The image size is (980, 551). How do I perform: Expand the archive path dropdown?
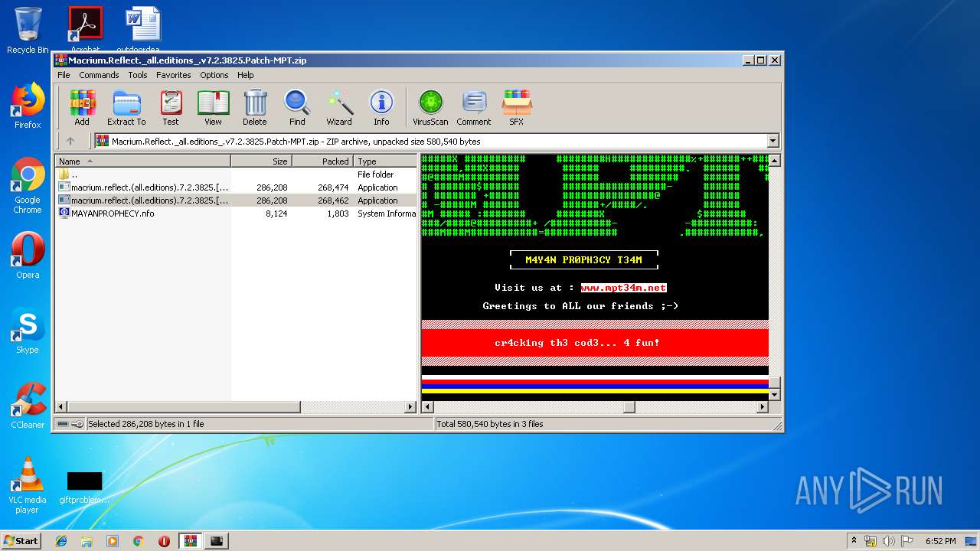(x=773, y=141)
